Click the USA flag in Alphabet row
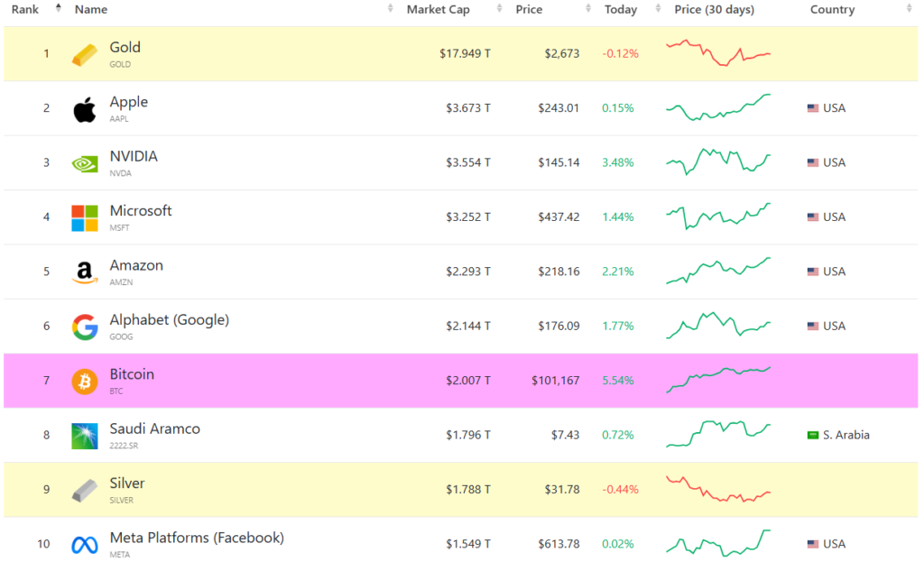The width and height of the screenshot is (924, 571). [x=813, y=326]
